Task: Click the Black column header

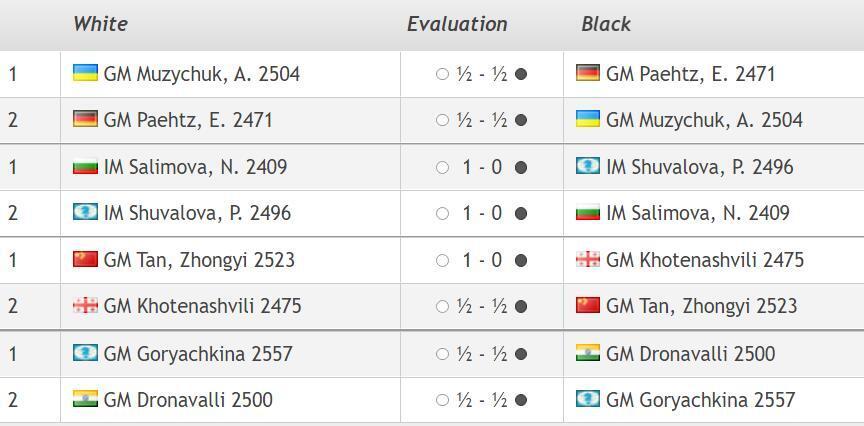Action: pos(606,24)
